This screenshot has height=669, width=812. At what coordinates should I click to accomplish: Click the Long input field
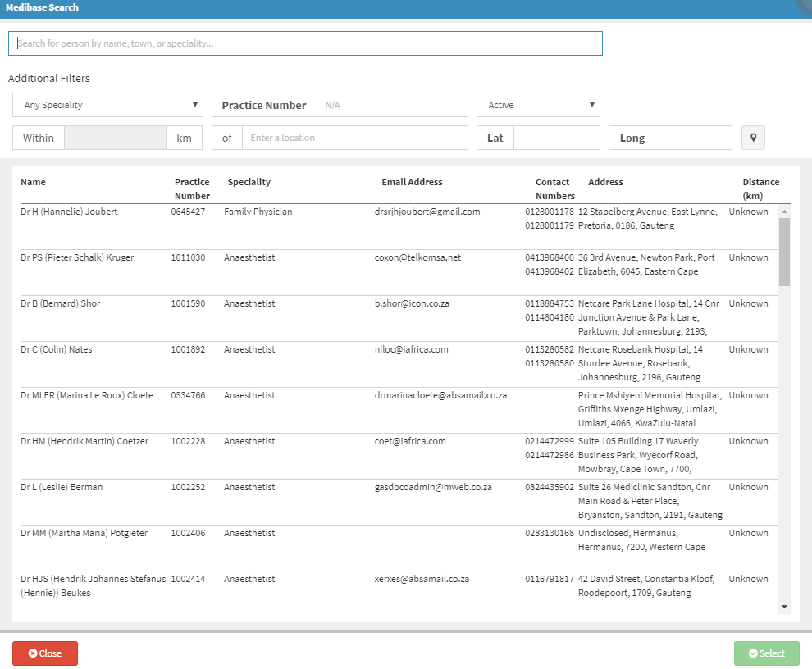click(x=692, y=138)
